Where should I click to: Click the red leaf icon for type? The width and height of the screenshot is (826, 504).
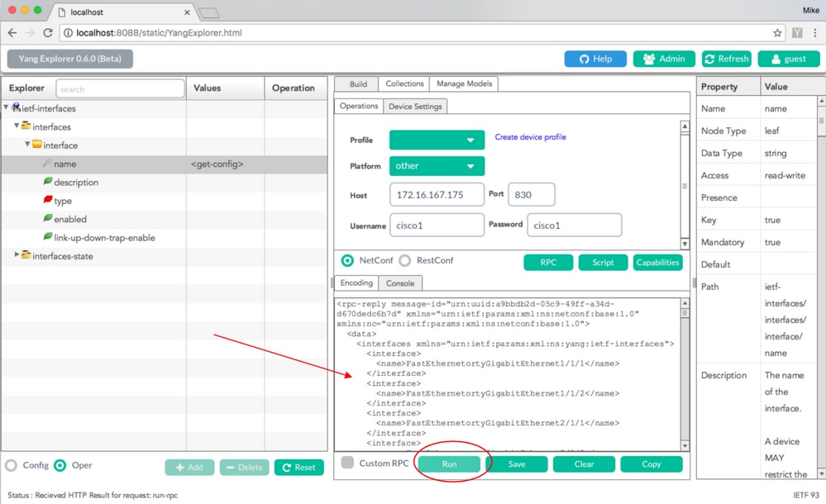click(x=48, y=200)
